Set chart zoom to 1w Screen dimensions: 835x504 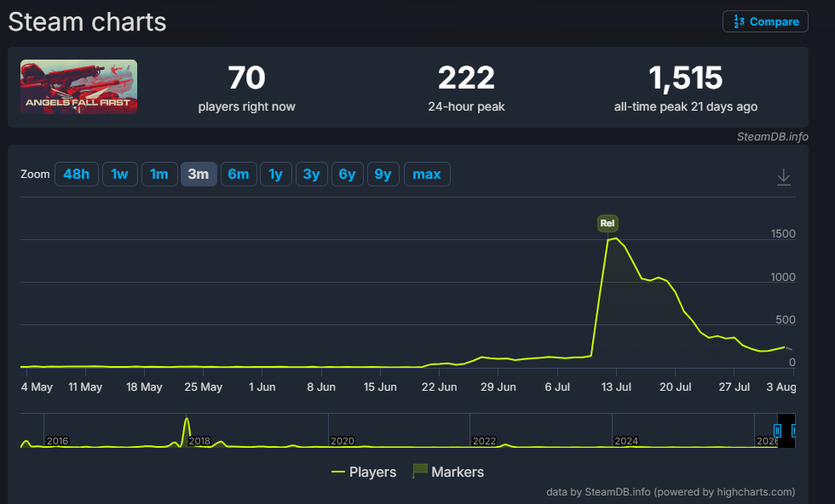click(120, 174)
